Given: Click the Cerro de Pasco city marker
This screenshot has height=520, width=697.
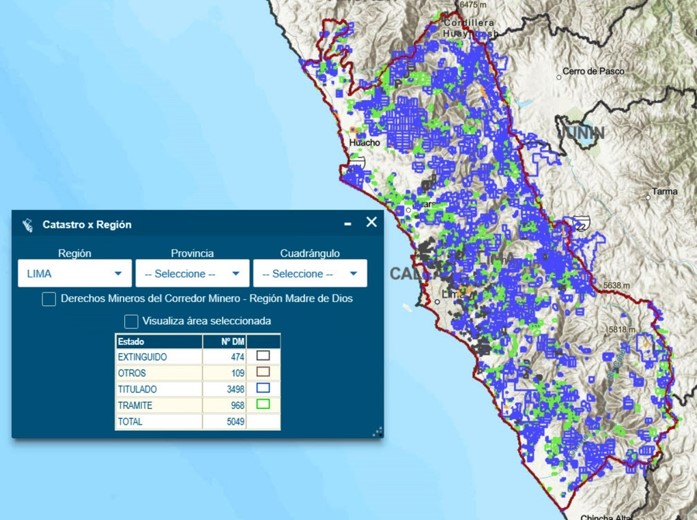Looking at the screenshot, I should [560, 77].
